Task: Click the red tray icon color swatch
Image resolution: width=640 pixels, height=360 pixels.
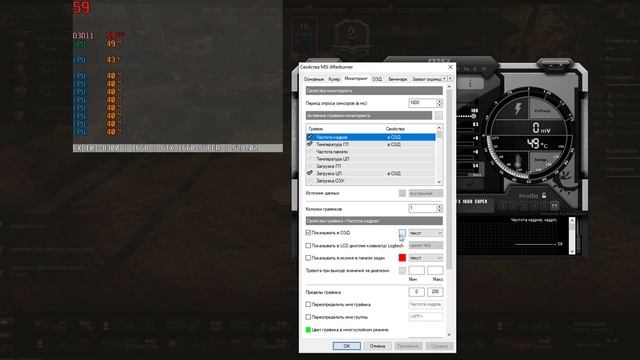Action: (x=402, y=258)
